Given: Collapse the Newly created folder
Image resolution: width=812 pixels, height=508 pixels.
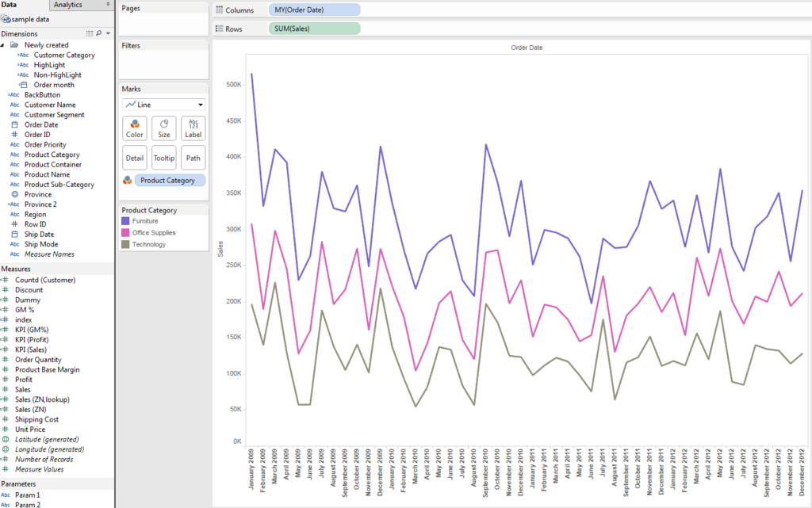Looking at the screenshot, I should pyautogui.click(x=2, y=45).
